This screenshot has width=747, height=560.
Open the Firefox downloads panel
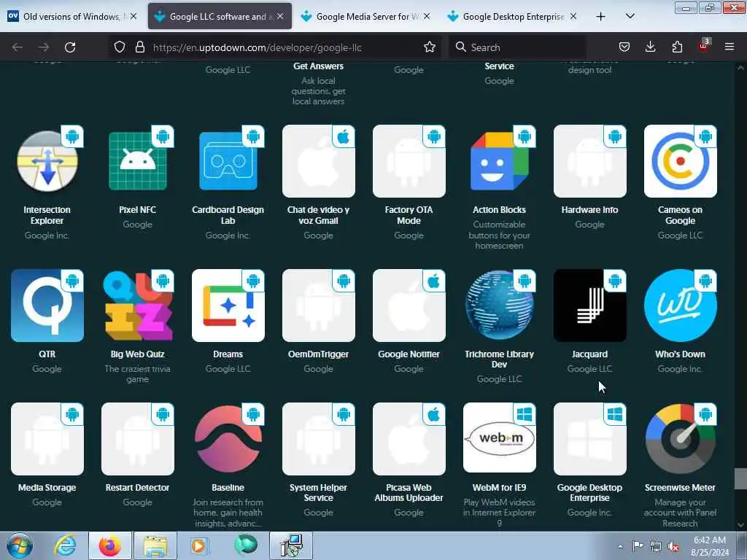(x=650, y=47)
